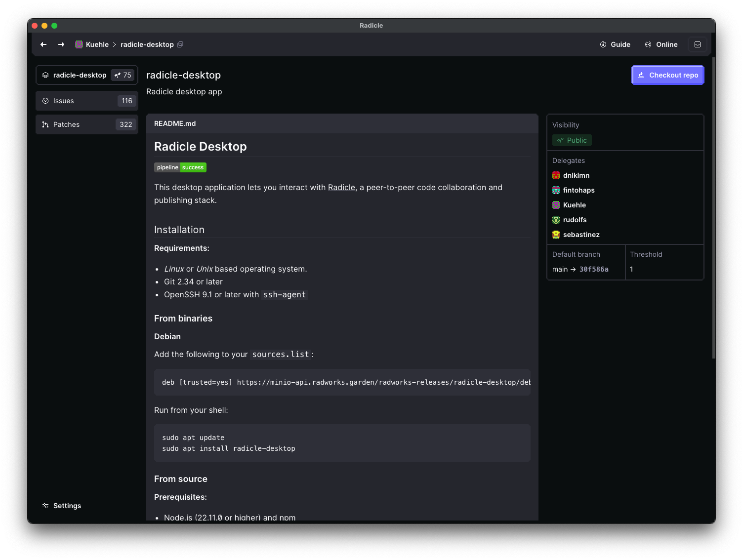Click the 322 patches count
743x560 pixels.
point(126,124)
